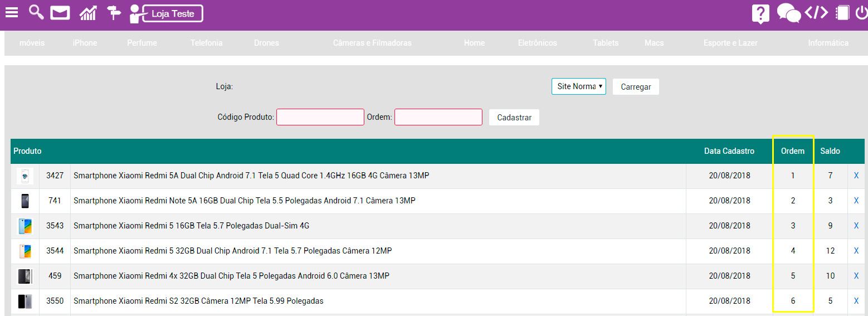Click the magnifying glass search icon
Image resolution: width=868 pixels, height=316 pixels.
tap(36, 12)
